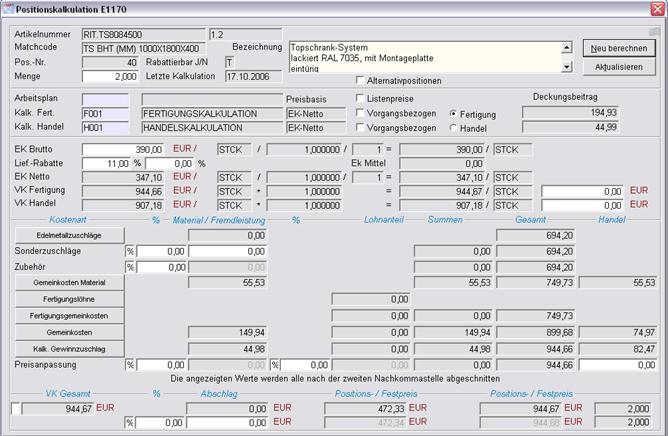The image size is (668, 436).
Task: Click the Kalk. Gewinnzuschlag button
Action: [x=68, y=348]
